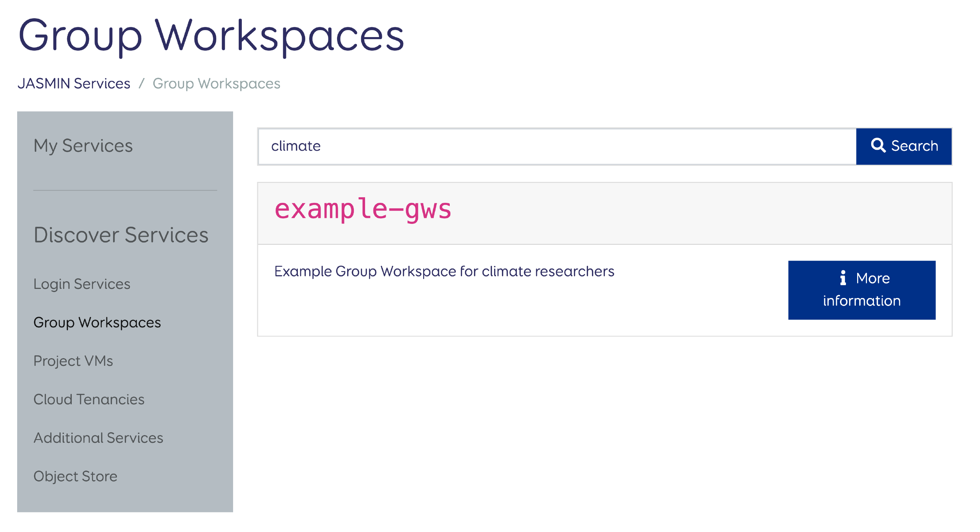Navigate to Project VMs

pyautogui.click(x=73, y=361)
